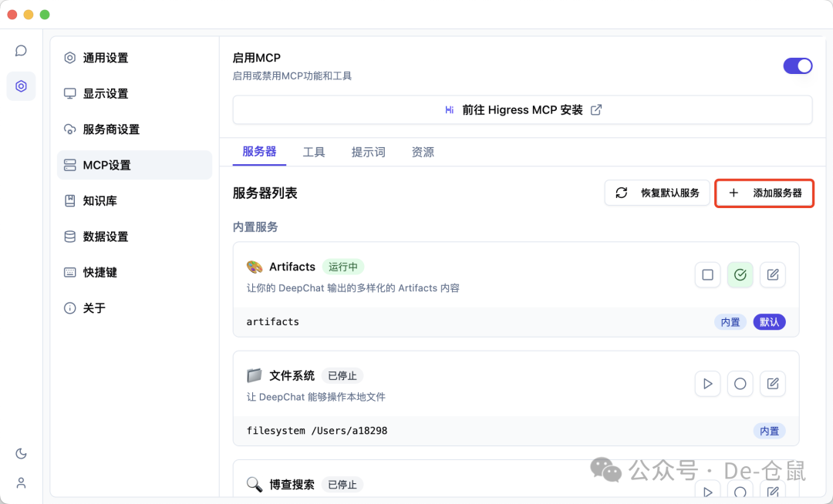The width and height of the screenshot is (833, 504).
Task: Switch to the 工具 tab
Action: point(314,152)
